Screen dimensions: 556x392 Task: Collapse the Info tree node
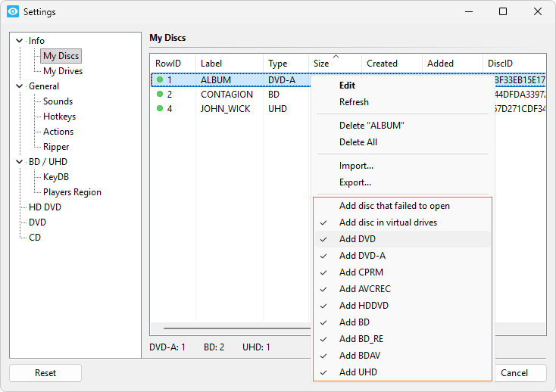(20, 41)
